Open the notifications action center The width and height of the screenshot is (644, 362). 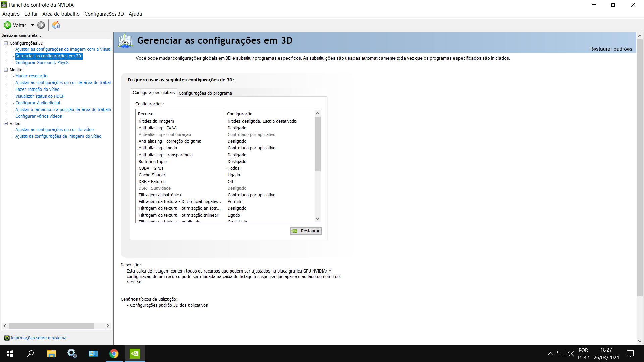click(x=630, y=354)
